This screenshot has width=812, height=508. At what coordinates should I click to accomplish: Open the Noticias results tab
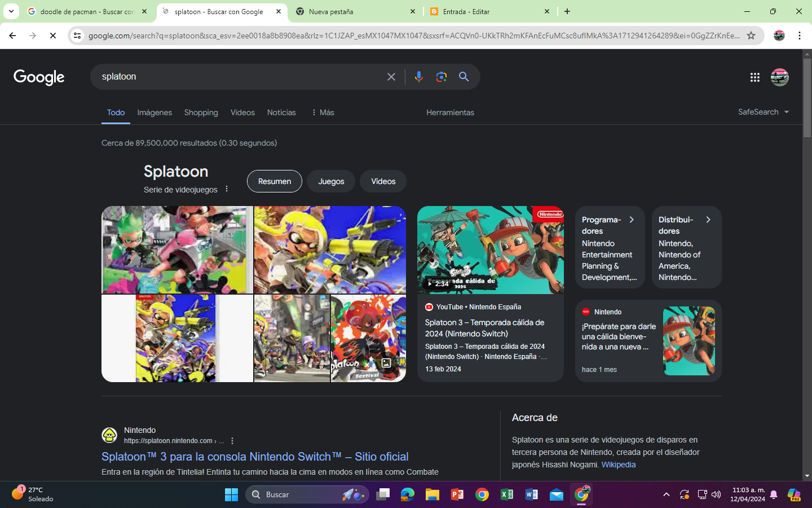pyautogui.click(x=281, y=112)
